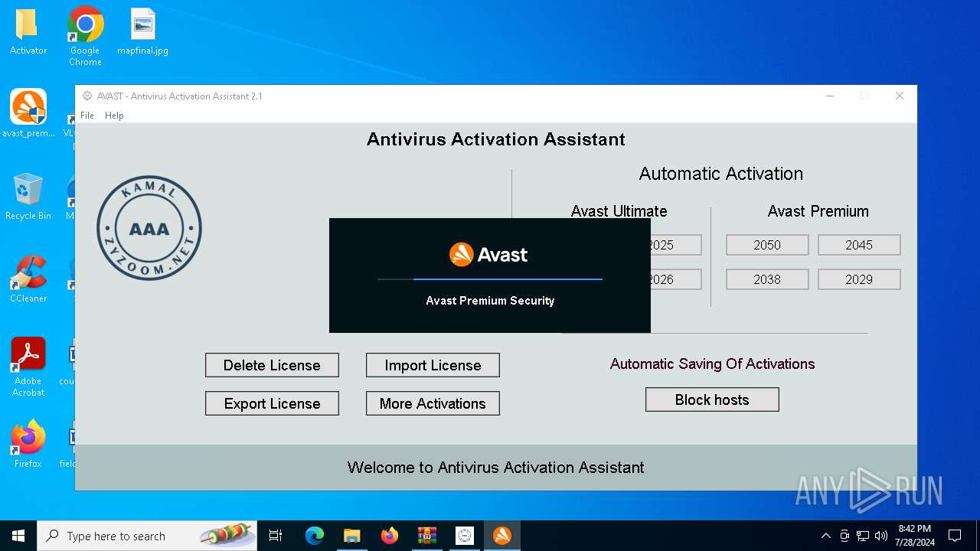
Task: Open the File menu
Action: 87,116
